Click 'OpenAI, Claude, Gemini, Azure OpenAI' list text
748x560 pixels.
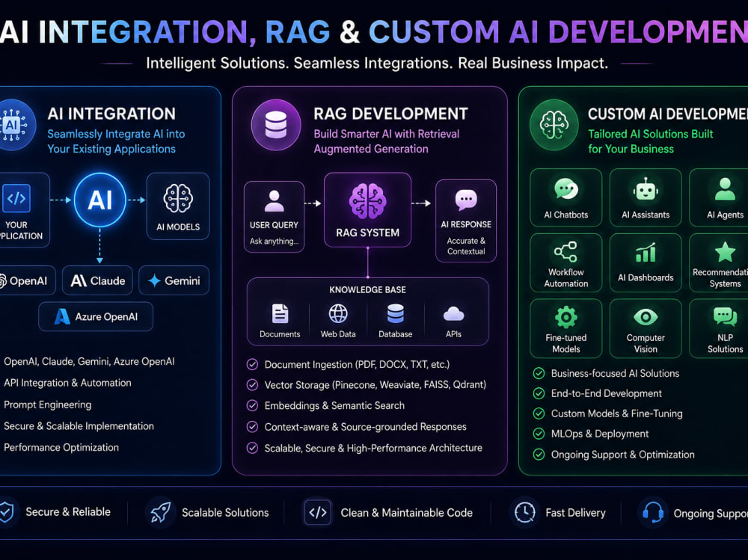pos(89,362)
